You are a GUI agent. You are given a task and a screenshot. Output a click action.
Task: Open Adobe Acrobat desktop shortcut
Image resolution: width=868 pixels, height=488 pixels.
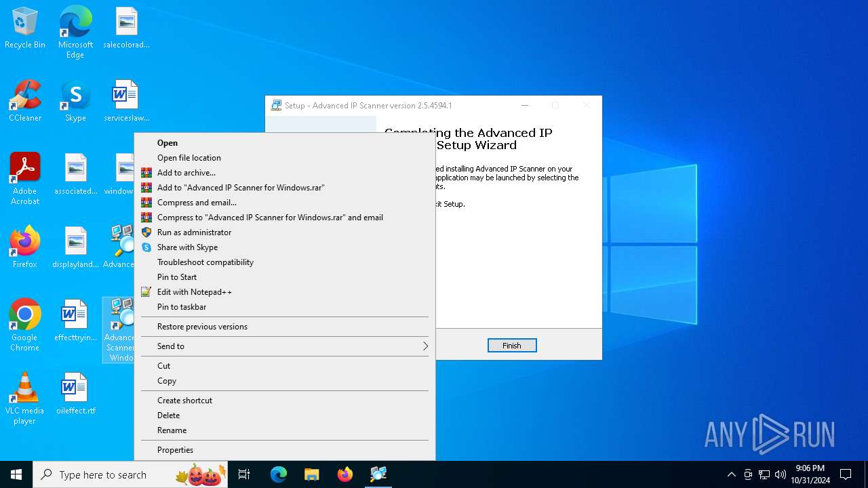click(x=25, y=179)
